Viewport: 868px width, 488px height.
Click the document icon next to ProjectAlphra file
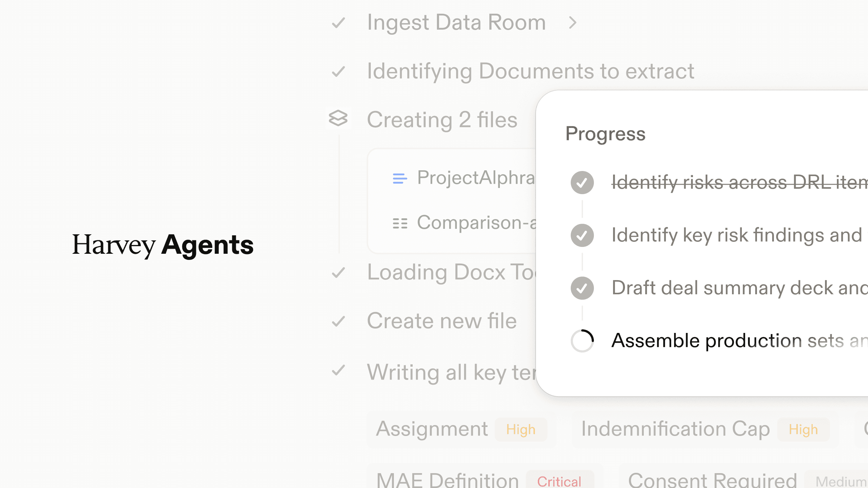(400, 178)
